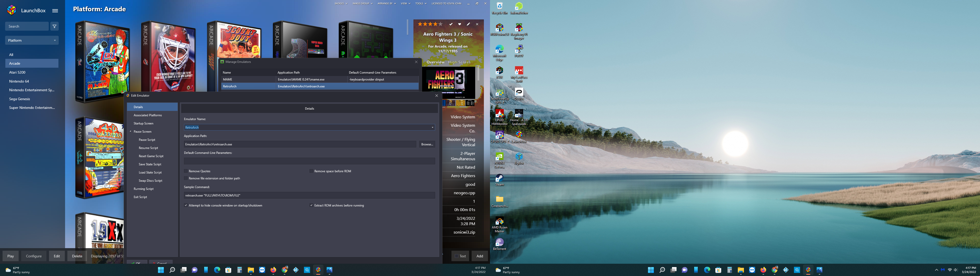Open Calculator from the left taskbar
The height and width of the screenshot is (276, 980).
click(x=239, y=270)
